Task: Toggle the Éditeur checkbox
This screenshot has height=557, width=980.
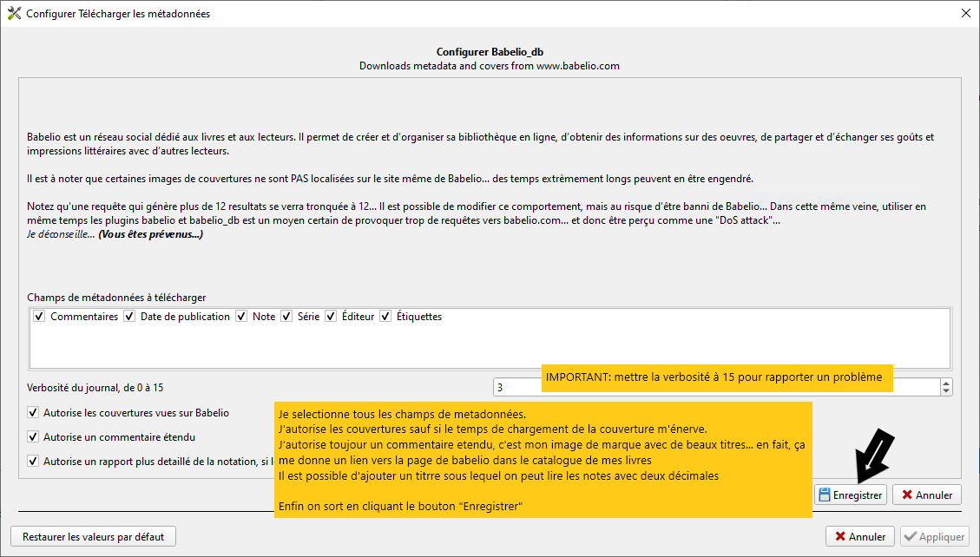Action: pos(331,317)
